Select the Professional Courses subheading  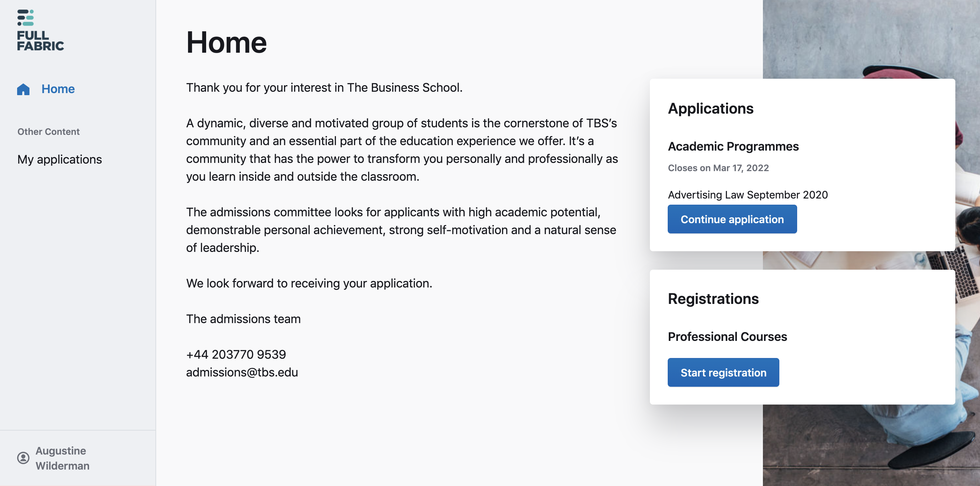click(x=727, y=336)
